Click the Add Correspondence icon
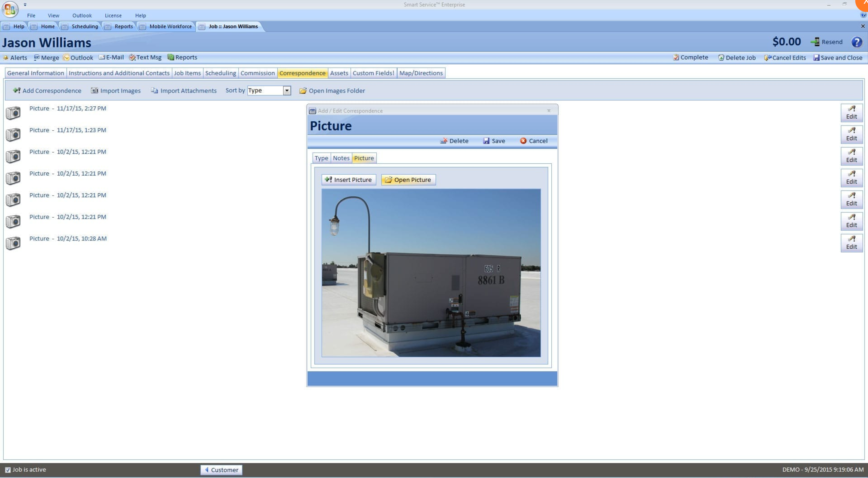Viewport: 868px width, 478px height. [16, 91]
